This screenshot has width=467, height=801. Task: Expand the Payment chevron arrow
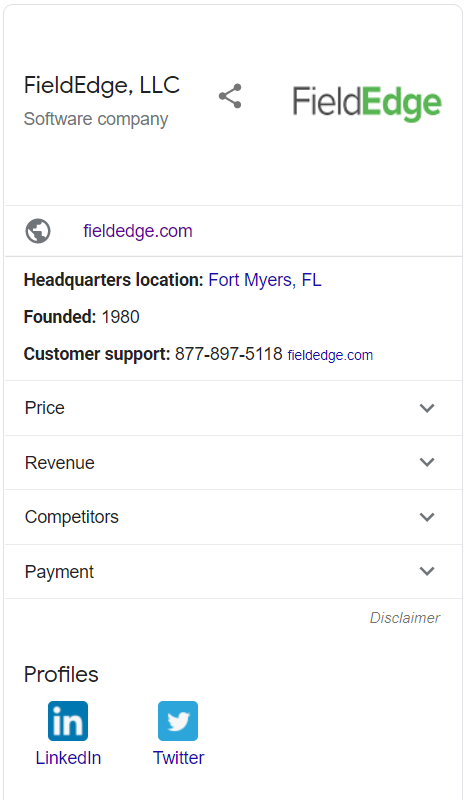click(x=427, y=571)
